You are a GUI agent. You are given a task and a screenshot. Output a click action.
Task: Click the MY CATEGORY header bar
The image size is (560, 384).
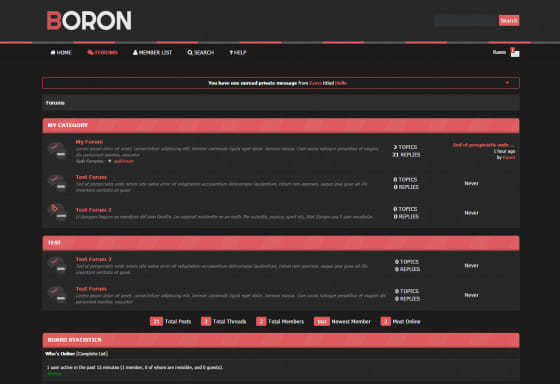click(x=281, y=125)
